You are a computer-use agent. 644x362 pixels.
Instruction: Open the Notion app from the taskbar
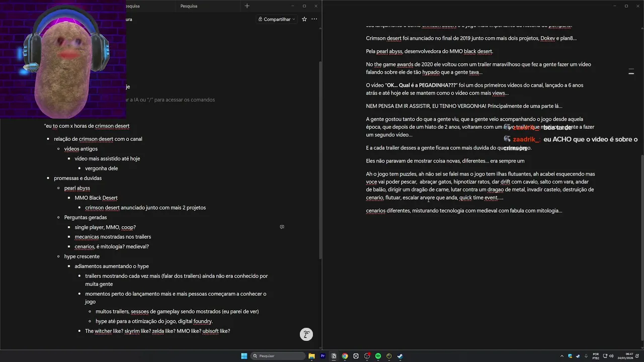(x=334, y=356)
